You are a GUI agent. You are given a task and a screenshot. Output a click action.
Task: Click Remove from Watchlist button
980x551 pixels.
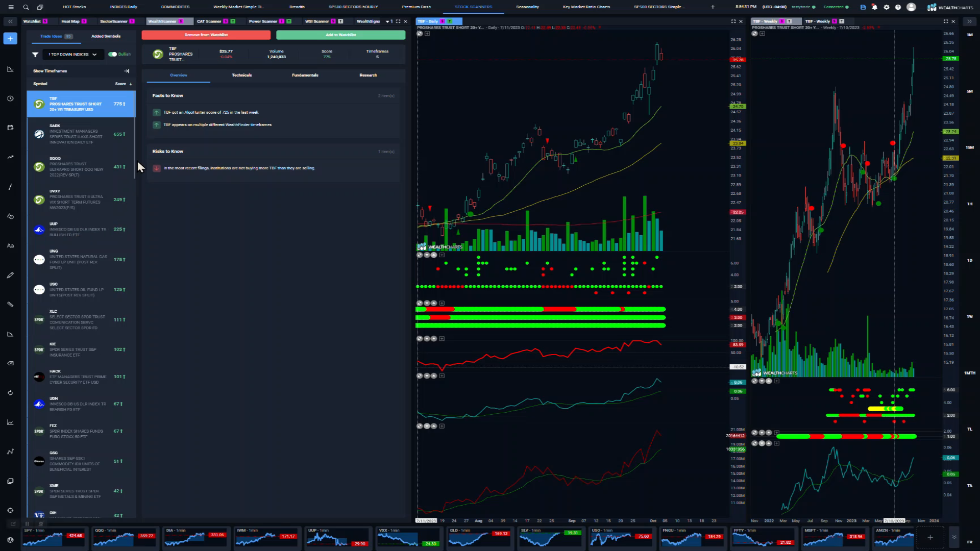coord(206,35)
